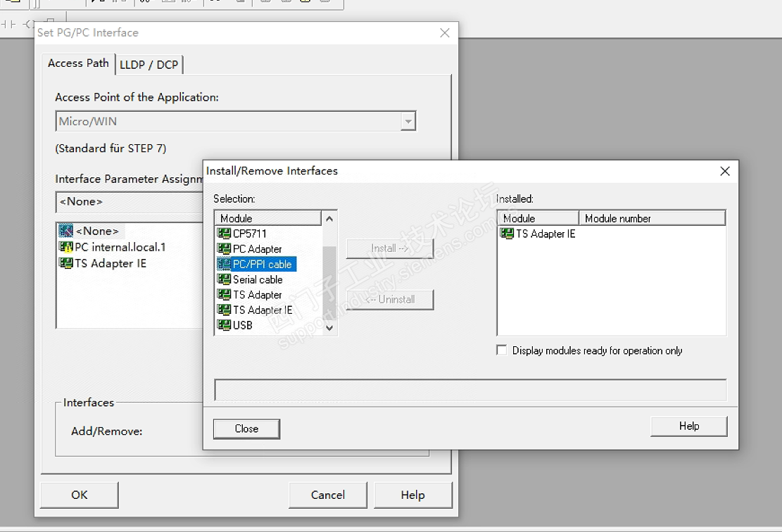Open Help in Install/Remove Interfaces dialog
This screenshot has width=782, height=532.
tap(689, 426)
